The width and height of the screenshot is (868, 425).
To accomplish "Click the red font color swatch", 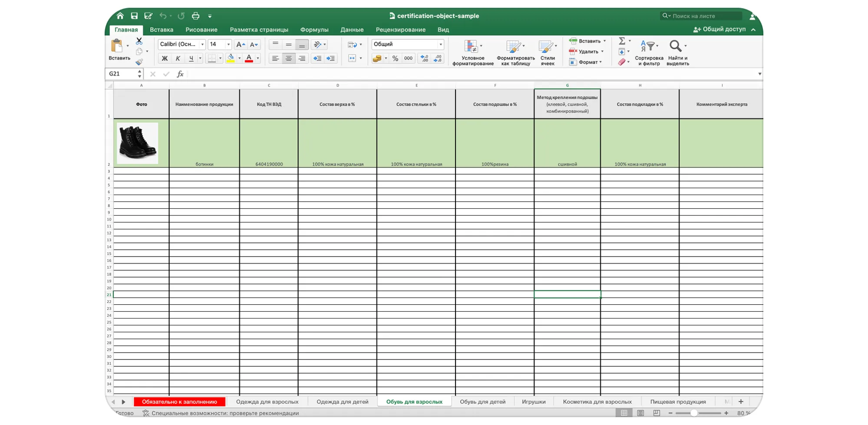I will pos(249,59).
